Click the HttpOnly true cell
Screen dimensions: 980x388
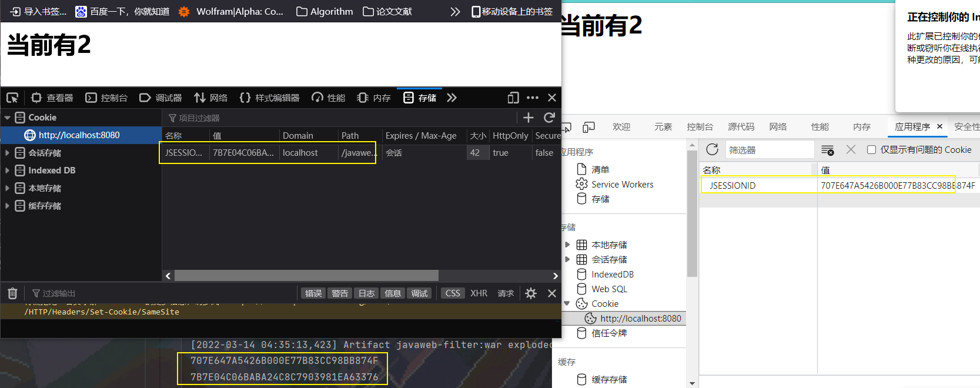pyautogui.click(x=511, y=153)
